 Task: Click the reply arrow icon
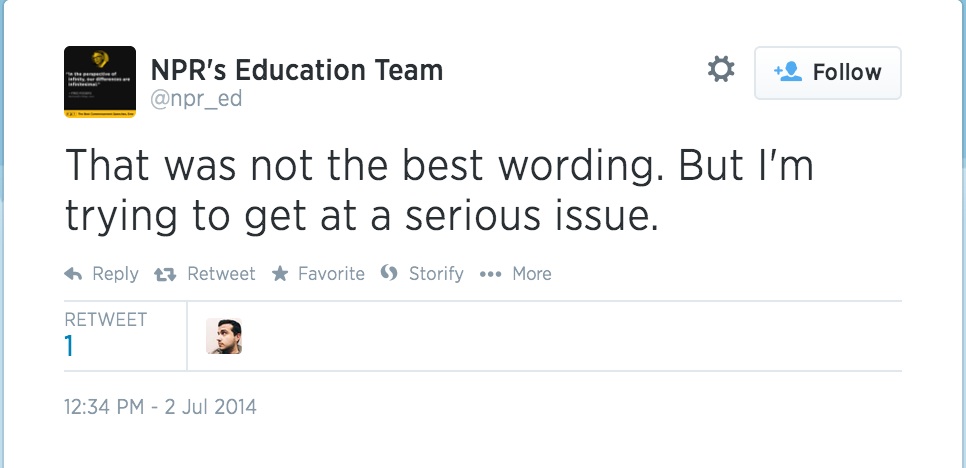click(73, 273)
